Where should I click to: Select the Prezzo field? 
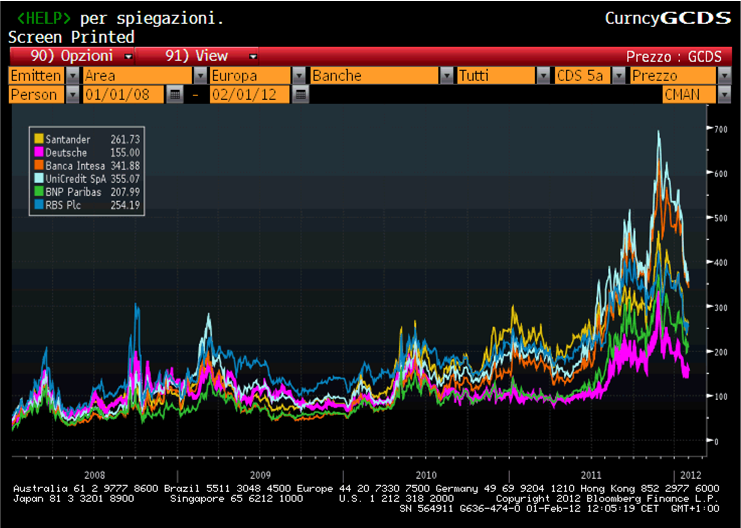673,76
